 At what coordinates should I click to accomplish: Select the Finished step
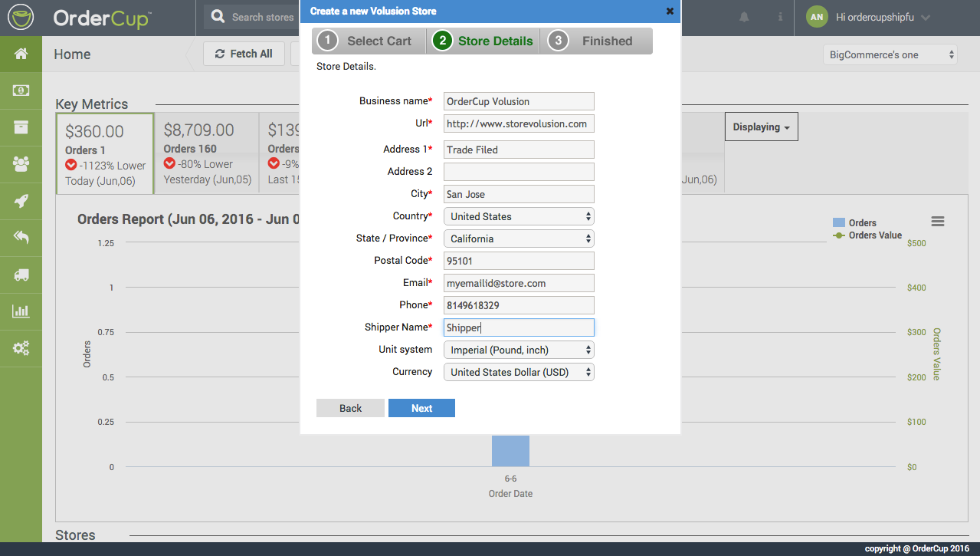click(596, 41)
